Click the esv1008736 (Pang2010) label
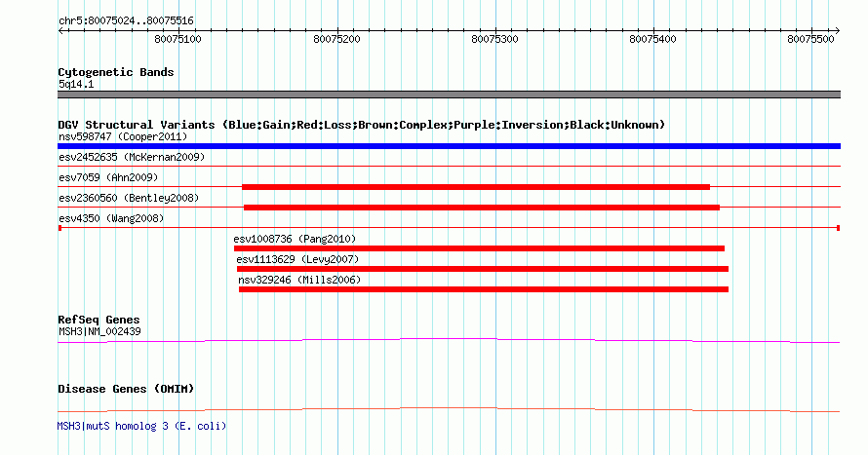 click(295, 239)
